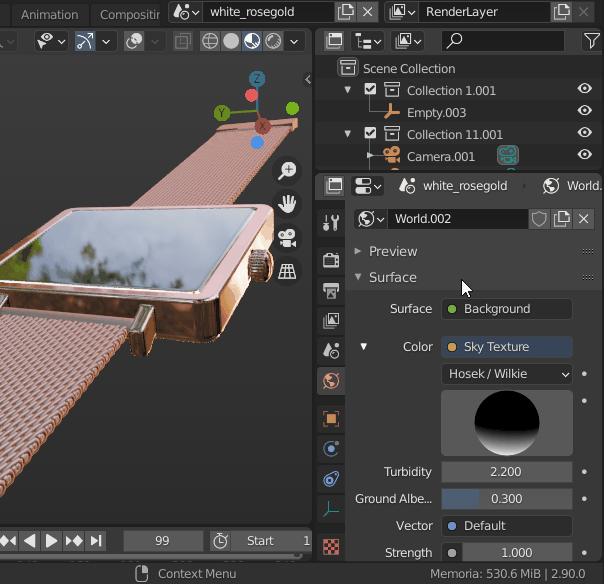The width and height of the screenshot is (604, 584).
Task: Toggle X-ray mode icon
Action: pyautogui.click(x=183, y=41)
